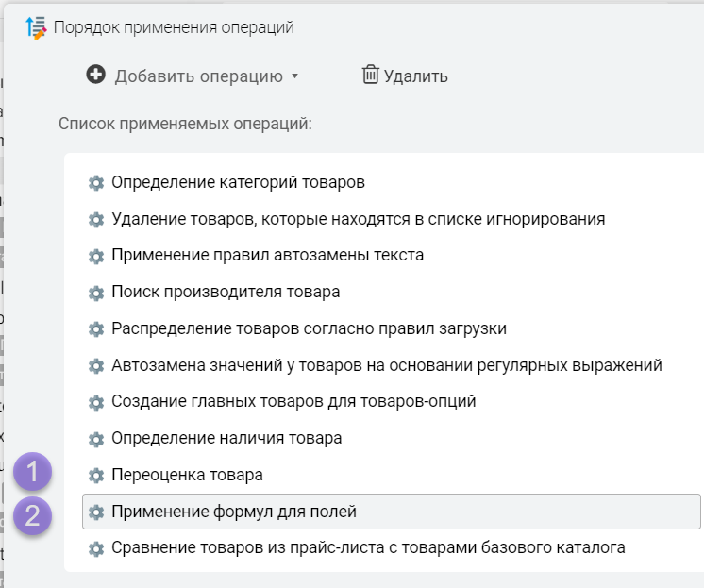Click the purple marker number 2
Viewport: 704px width, 588px height.
(34, 515)
